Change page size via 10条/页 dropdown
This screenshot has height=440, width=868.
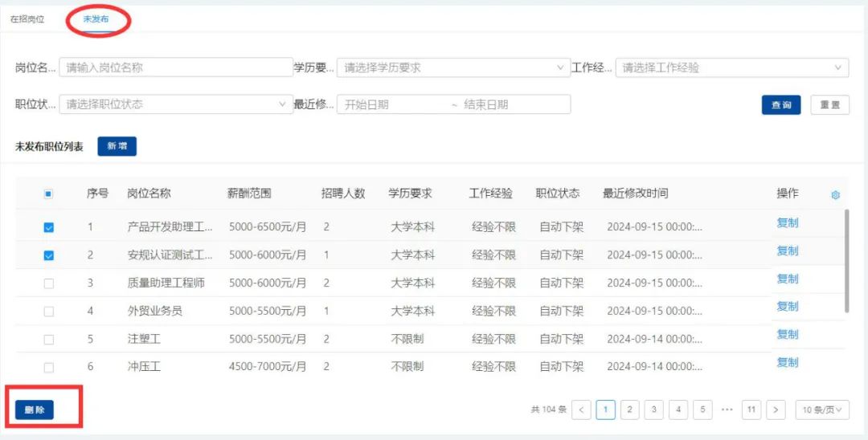(822, 410)
